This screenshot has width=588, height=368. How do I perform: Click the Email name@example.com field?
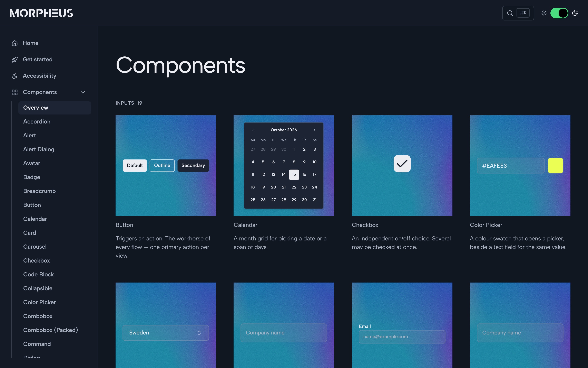pyautogui.click(x=402, y=337)
